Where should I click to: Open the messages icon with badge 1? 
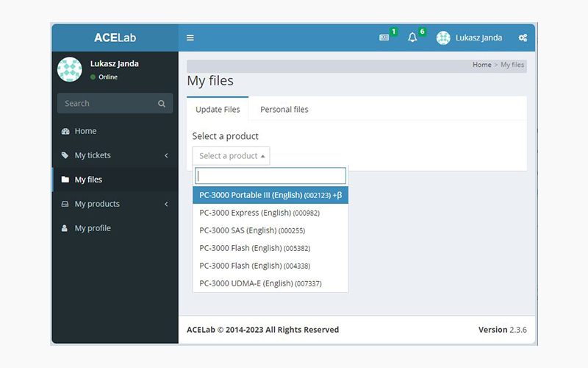click(x=384, y=38)
